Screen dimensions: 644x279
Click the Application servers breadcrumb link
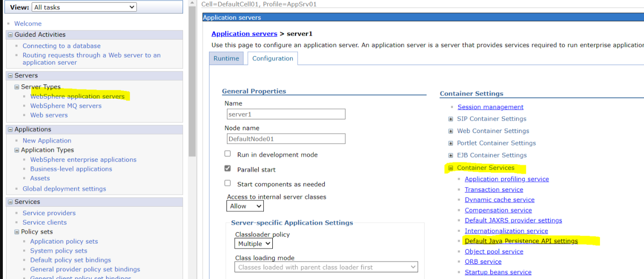[x=244, y=34]
